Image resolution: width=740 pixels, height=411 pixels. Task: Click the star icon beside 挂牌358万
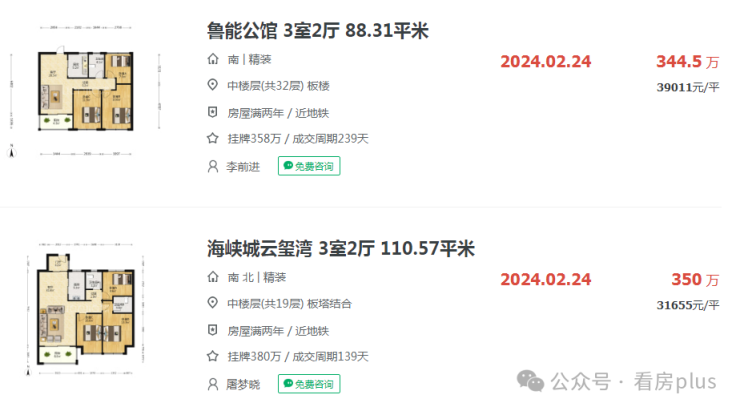[212, 139]
